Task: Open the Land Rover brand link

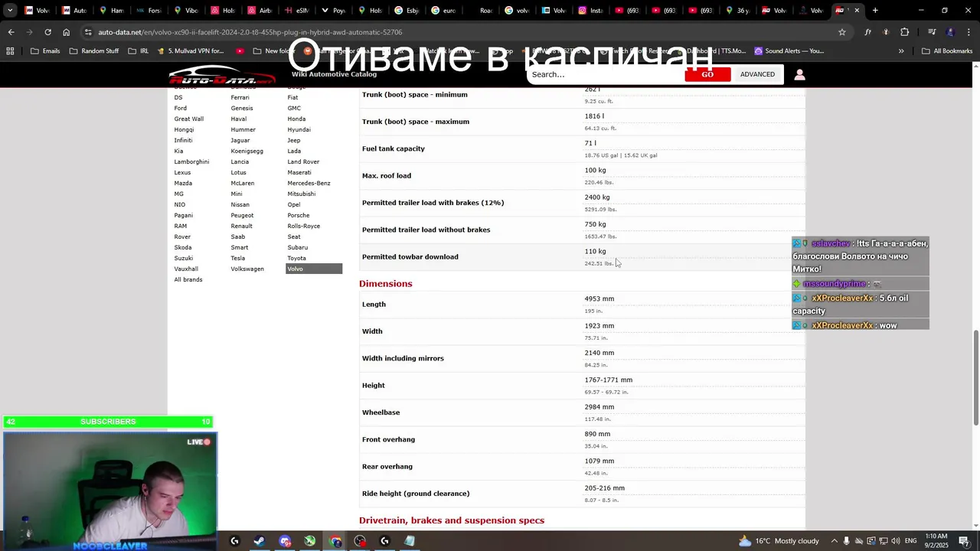Action: [x=303, y=161]
